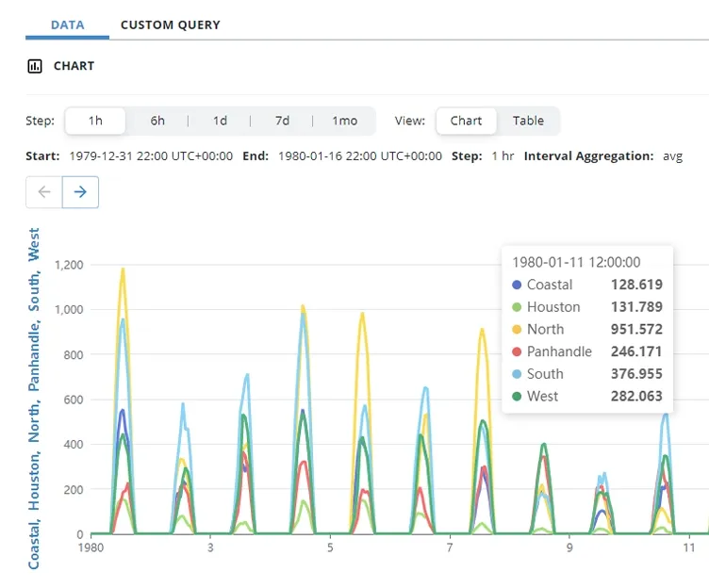This screenshot has width=709, height=588.
Task: Select the 6h step option
Action: pyautogui.click(x=157, y=121)
